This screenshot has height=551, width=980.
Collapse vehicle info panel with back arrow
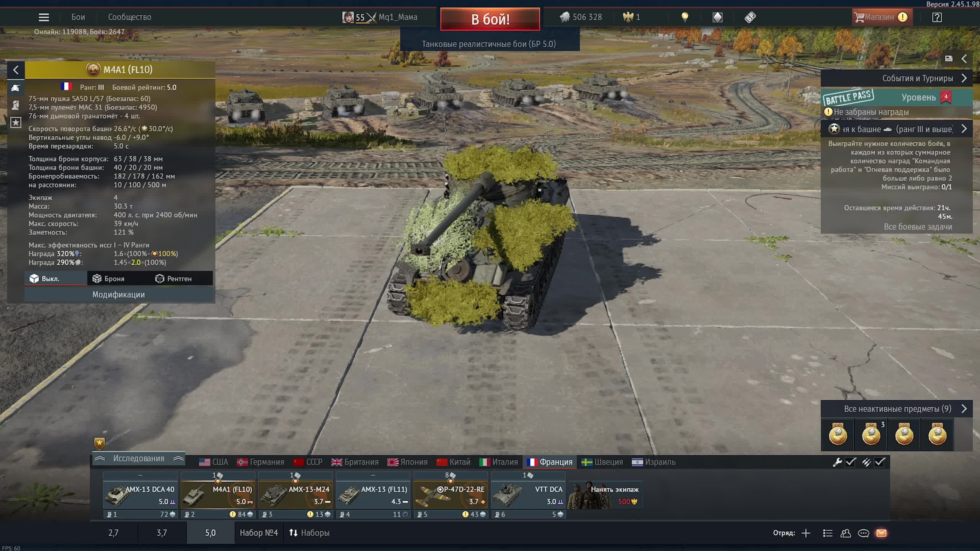[x=16, y=70]
